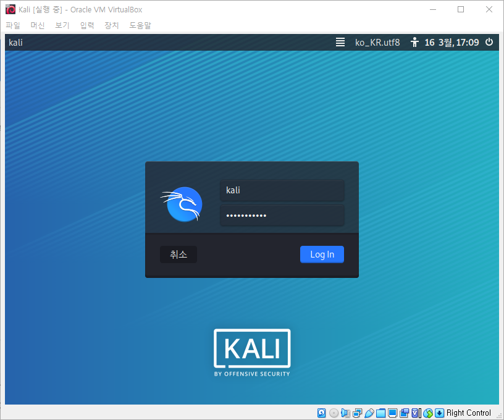
Task: Open the 입력 menu
Action: [87, 25]
